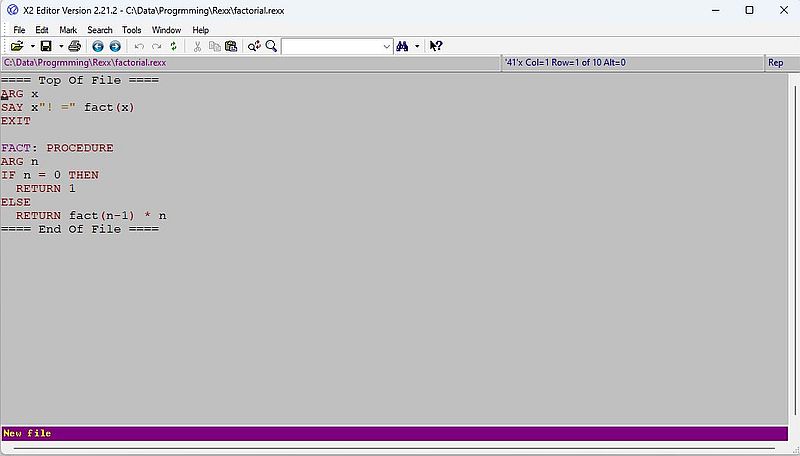Minimize the X2 Editor window
The width and height of the screenshot is (800, 456).
pos(716,10)
